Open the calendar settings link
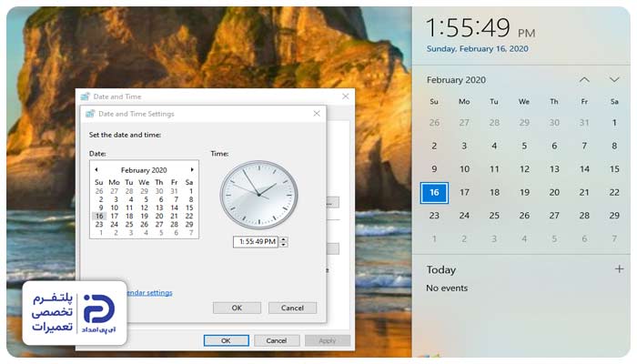This screenshot has width=637, height=364. click(149, 292)
